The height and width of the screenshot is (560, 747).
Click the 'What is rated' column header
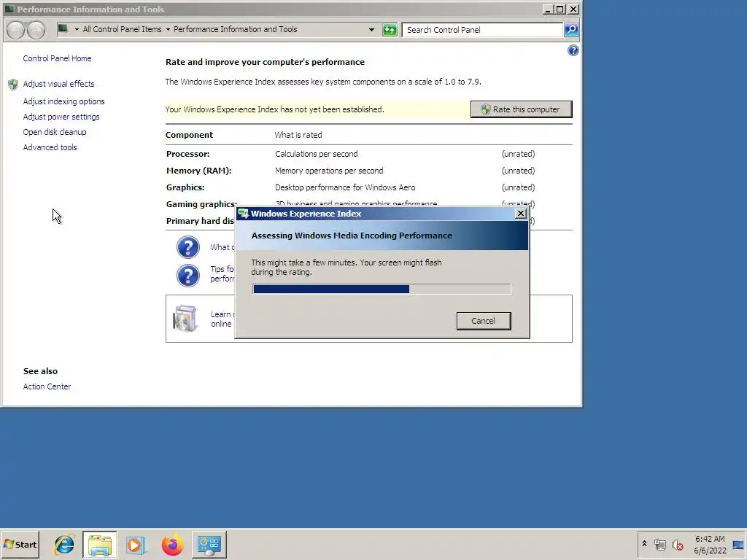tap(298, 135)
